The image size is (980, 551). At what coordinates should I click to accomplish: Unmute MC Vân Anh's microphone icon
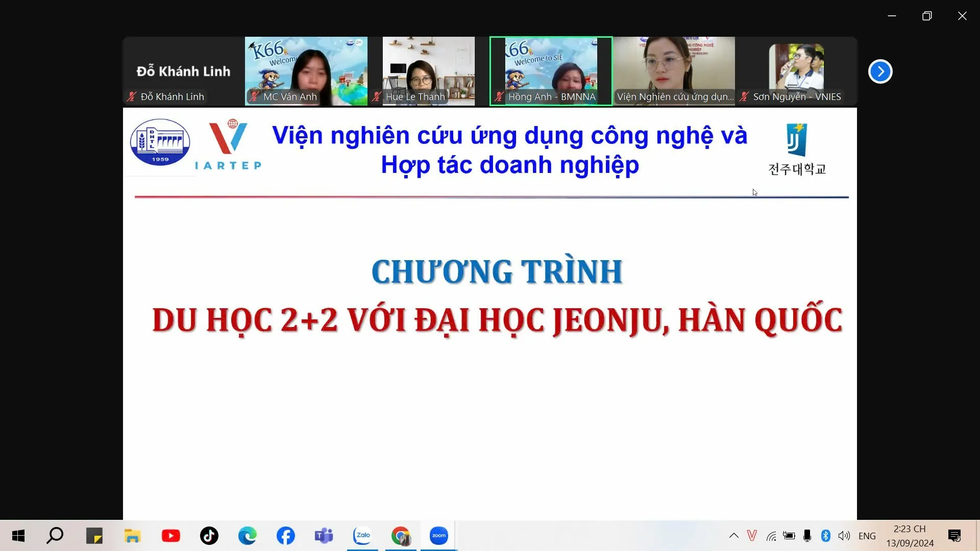254,96
